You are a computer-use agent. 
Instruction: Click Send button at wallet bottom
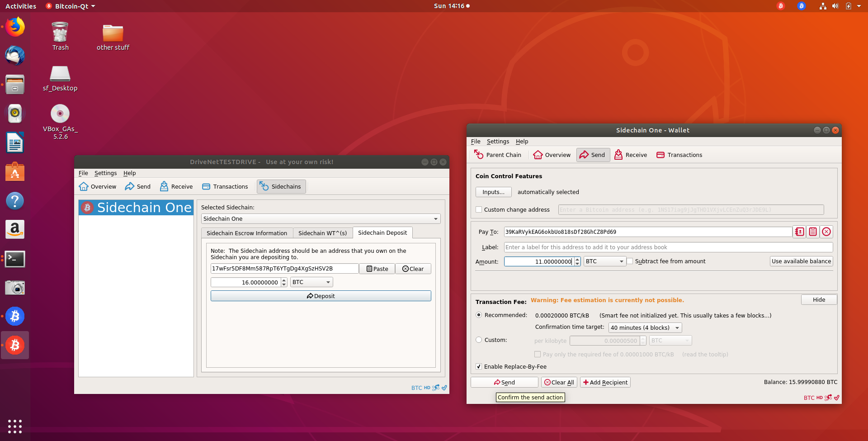pyautogui.click(x=504, y=382)
